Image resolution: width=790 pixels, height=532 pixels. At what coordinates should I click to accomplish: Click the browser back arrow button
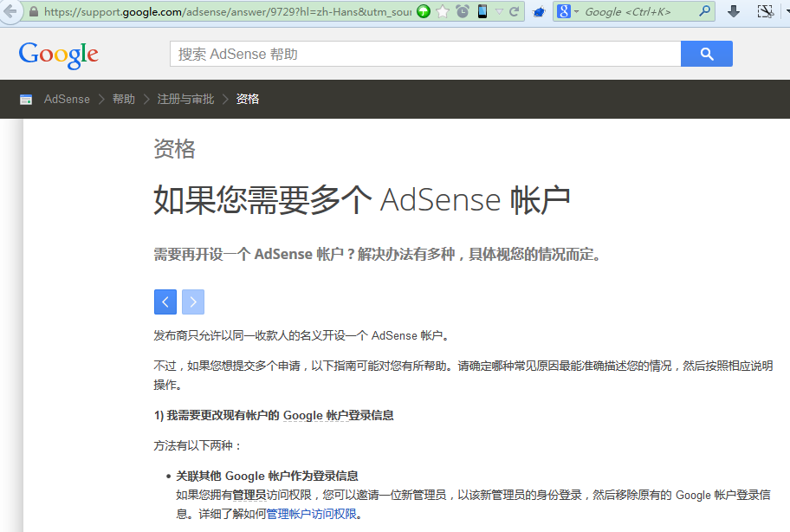pyautogui.click(x=10, y=11)
